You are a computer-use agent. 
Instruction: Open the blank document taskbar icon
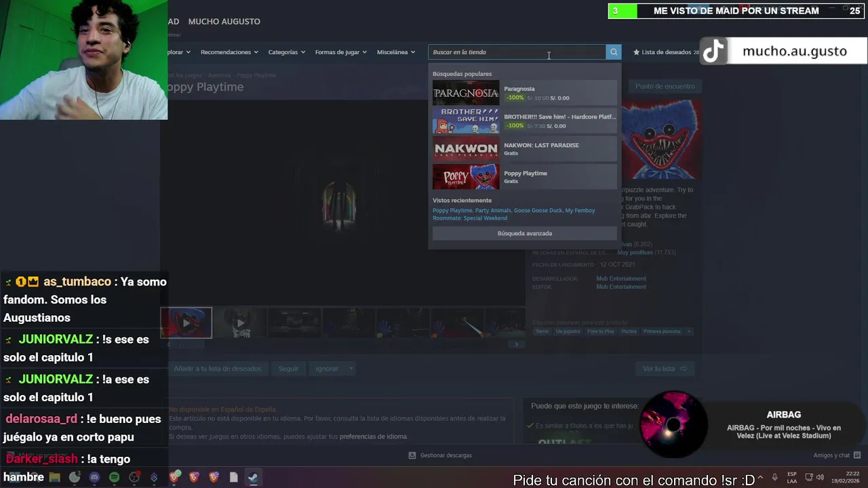click(x=233, y=477)
